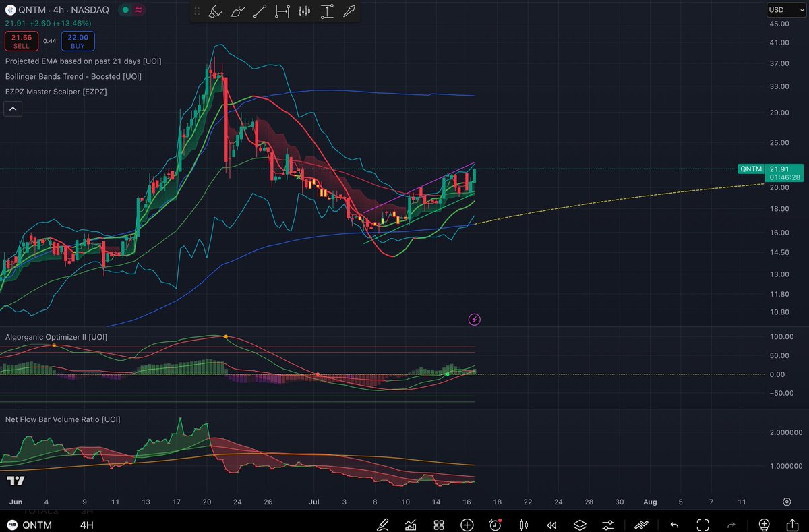Select the horizontal ray measuring tool
The width and height of the screenshot is (809, 532).
[282, 11]
